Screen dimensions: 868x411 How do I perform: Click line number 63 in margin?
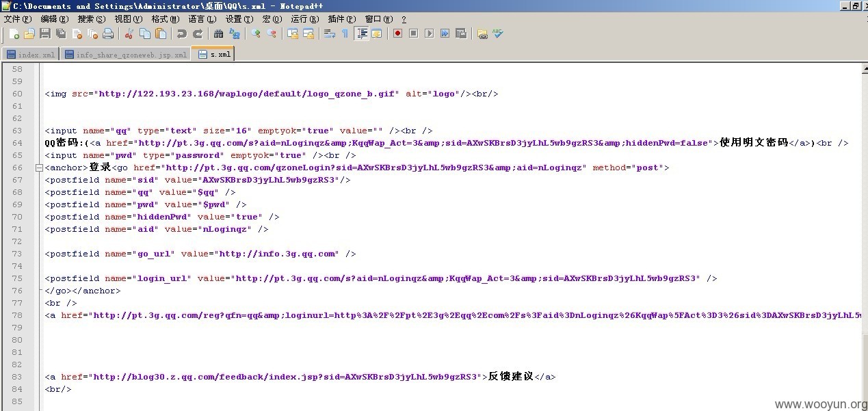click(x=17, y=131)
